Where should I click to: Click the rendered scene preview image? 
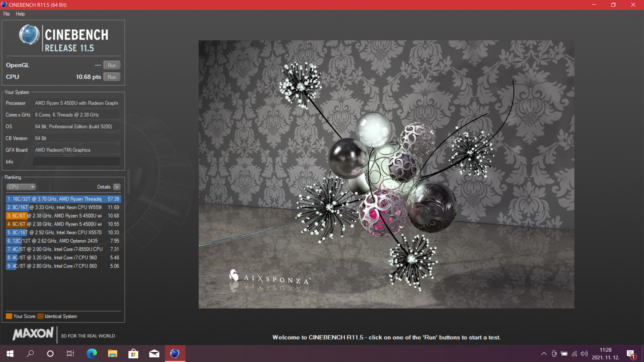386,174
